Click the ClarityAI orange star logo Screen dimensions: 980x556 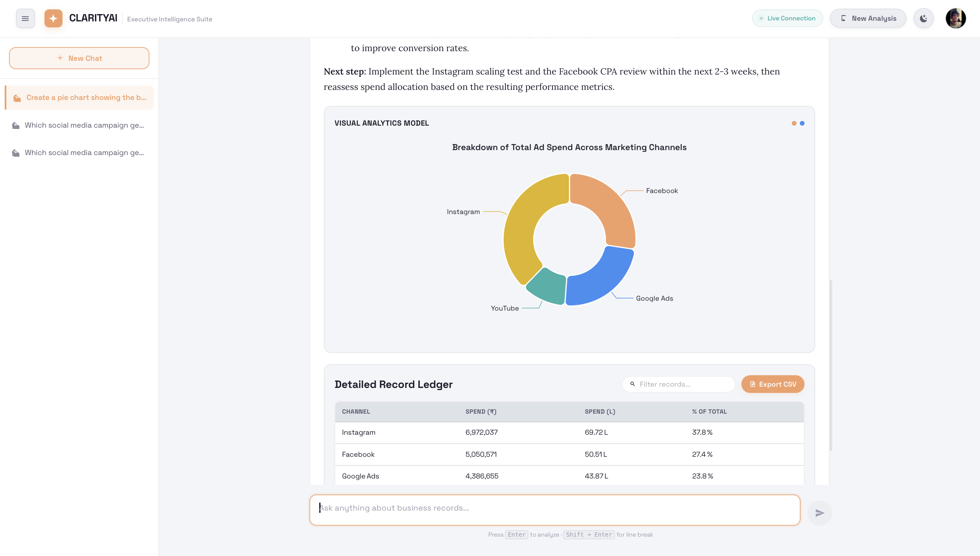(53, 18)
